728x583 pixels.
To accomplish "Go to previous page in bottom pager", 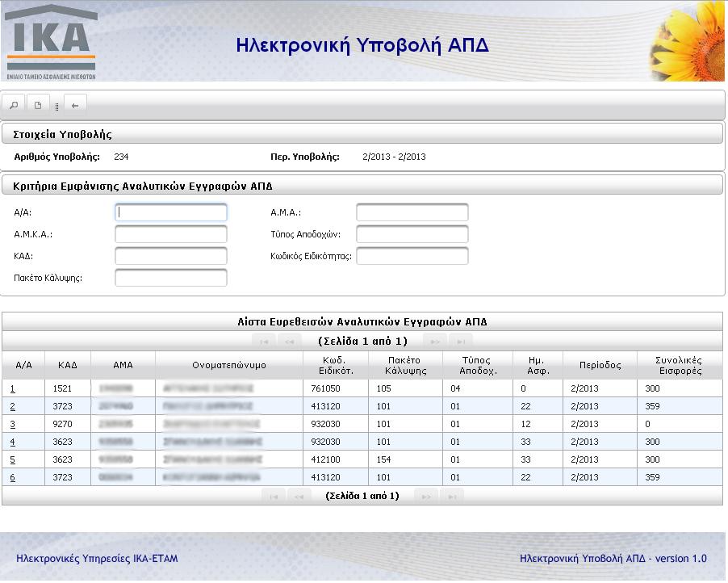I will point(299,497).
